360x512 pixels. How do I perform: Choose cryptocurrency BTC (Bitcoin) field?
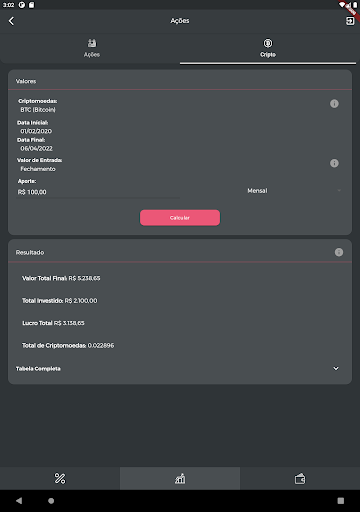[x=38, y=110]
